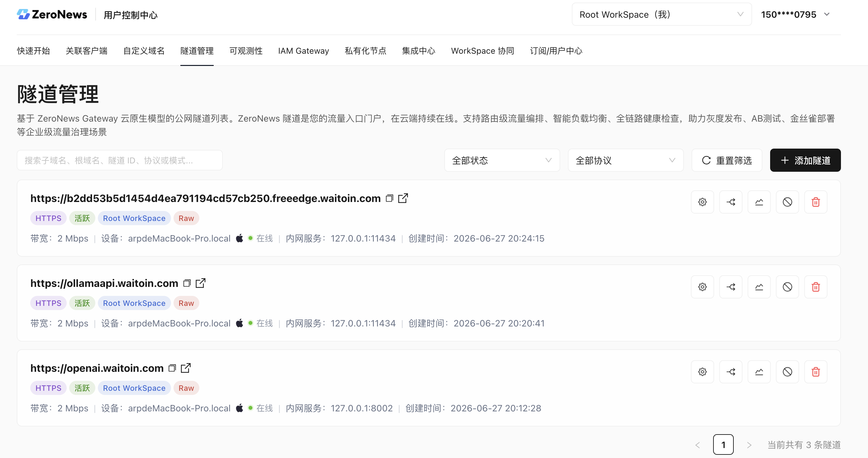
Task: Open the 全部协议 protocol filter
Action: point(626,160)
